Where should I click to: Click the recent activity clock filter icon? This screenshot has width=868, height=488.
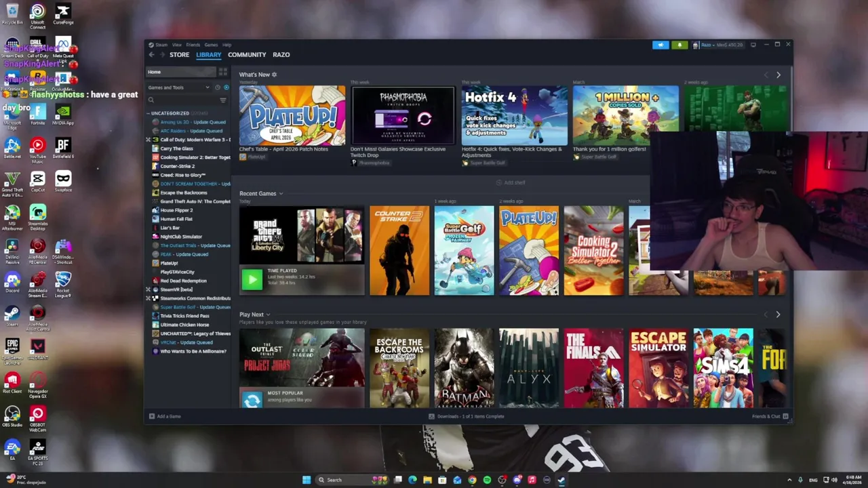[218, 87]
